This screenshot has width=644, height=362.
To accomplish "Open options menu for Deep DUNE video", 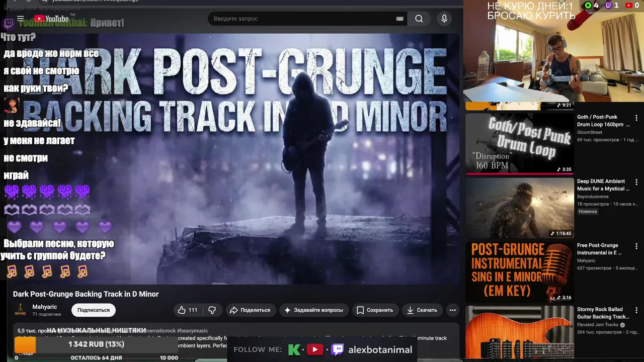I will [x=636, y=183].
